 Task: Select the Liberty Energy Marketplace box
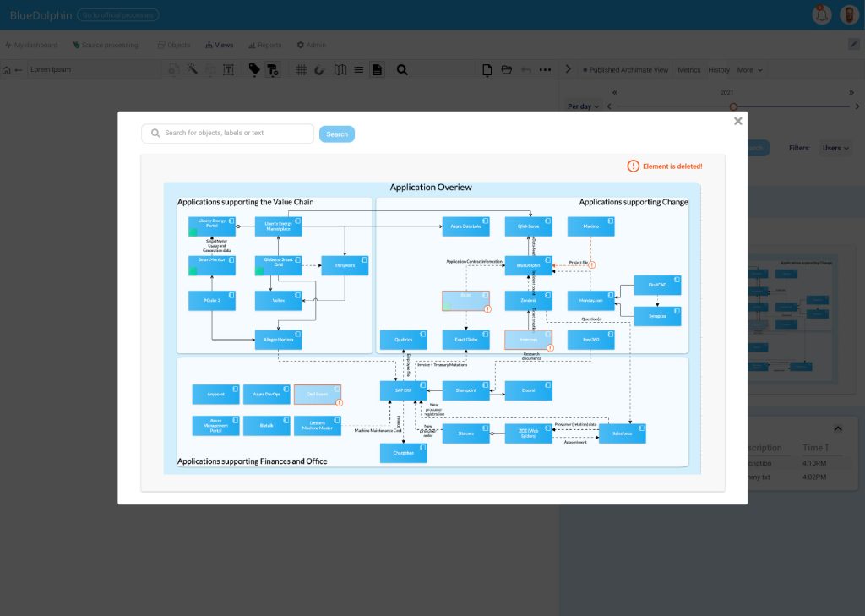tap(278, 226)
